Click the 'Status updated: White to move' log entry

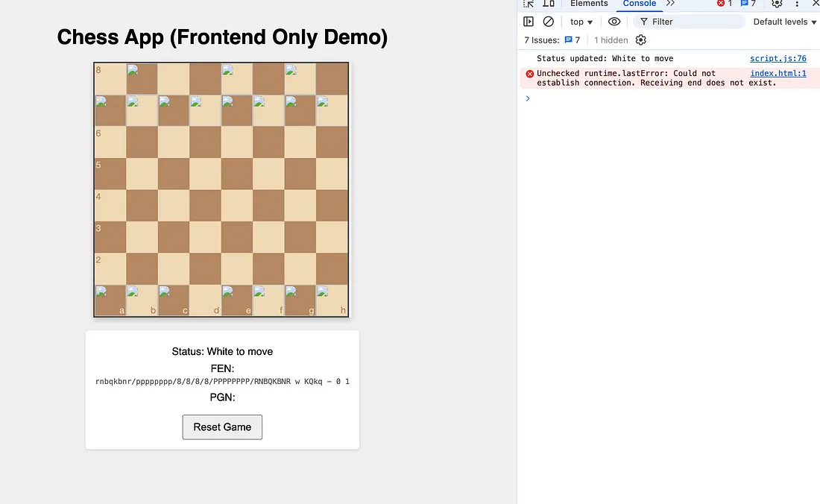605,59
